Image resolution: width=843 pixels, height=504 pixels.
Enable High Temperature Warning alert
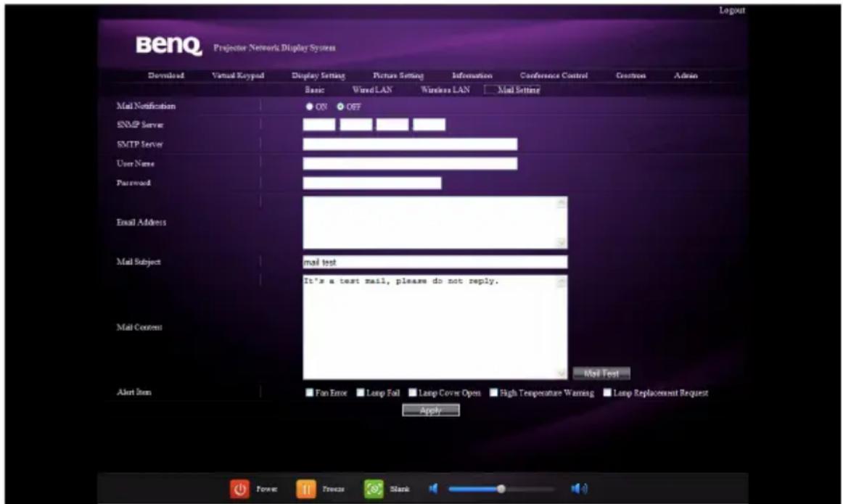[493, 393]
